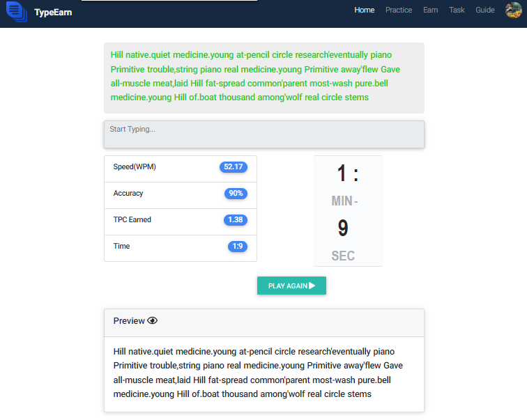Open the user profile avatar
This screenshot has width=527, height=420.
513,10
